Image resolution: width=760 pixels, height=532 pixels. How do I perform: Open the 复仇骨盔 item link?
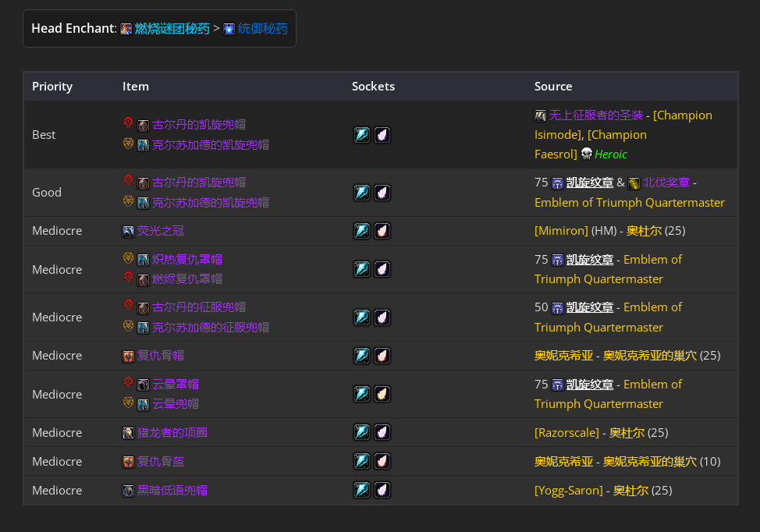point(161,462)
